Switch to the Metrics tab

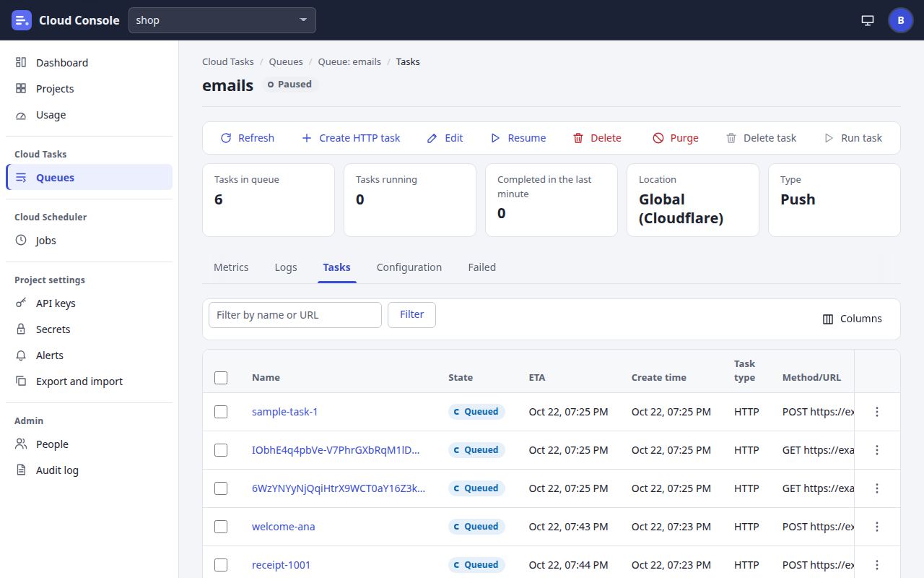coord(231,267)
